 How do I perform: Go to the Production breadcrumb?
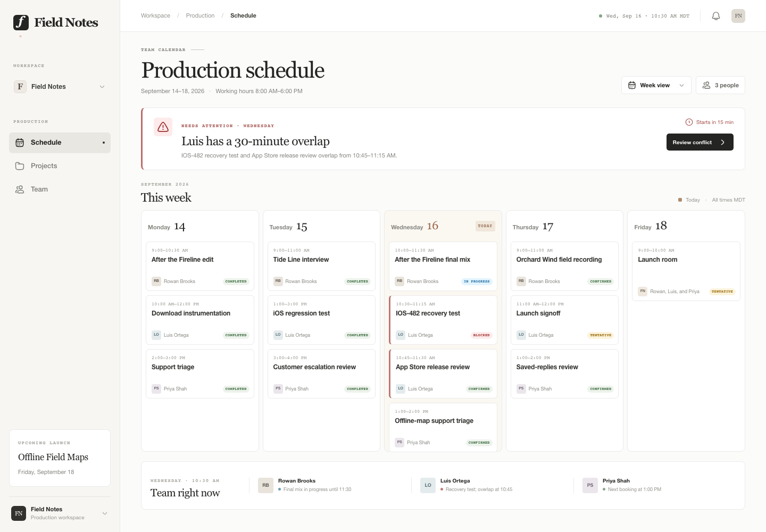pyautogui.click(x=200, y=15)
